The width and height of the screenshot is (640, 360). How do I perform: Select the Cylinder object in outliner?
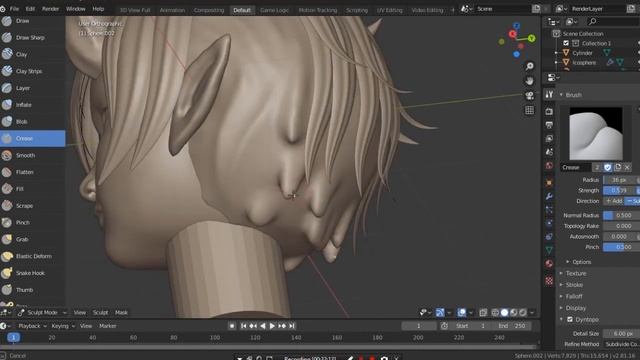click(x=582, y=53)
